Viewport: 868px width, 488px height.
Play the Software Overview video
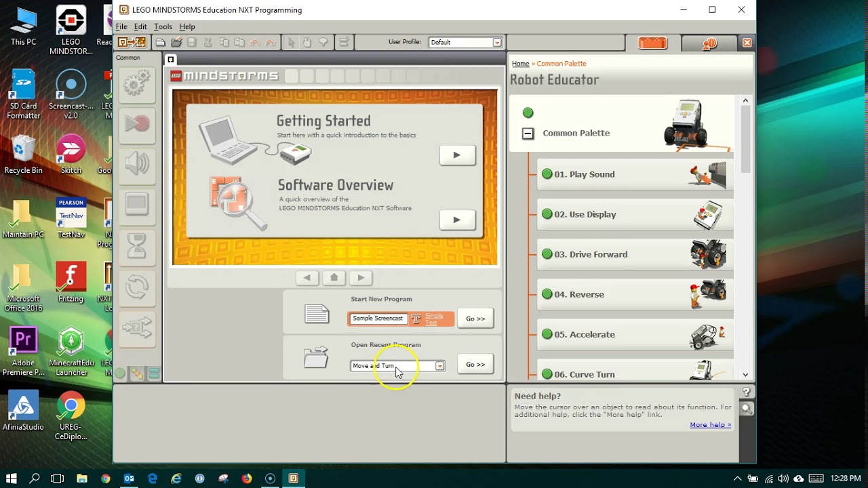457,220
